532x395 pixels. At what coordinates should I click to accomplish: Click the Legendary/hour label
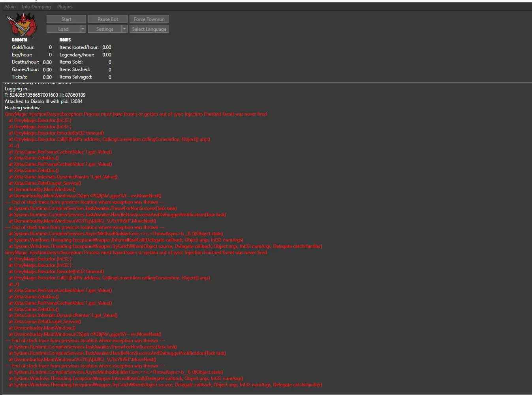tap(77, 55)
